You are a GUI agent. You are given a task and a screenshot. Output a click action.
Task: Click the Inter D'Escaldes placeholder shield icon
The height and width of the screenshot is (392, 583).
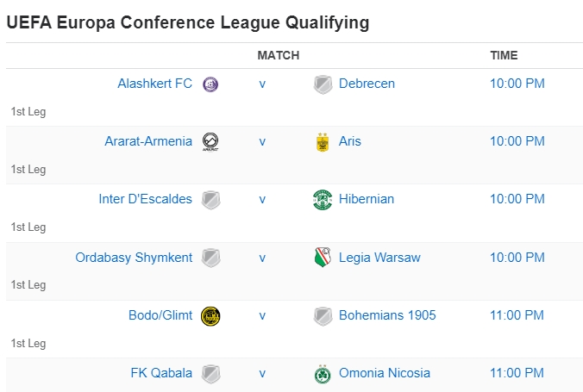(210, 200)
